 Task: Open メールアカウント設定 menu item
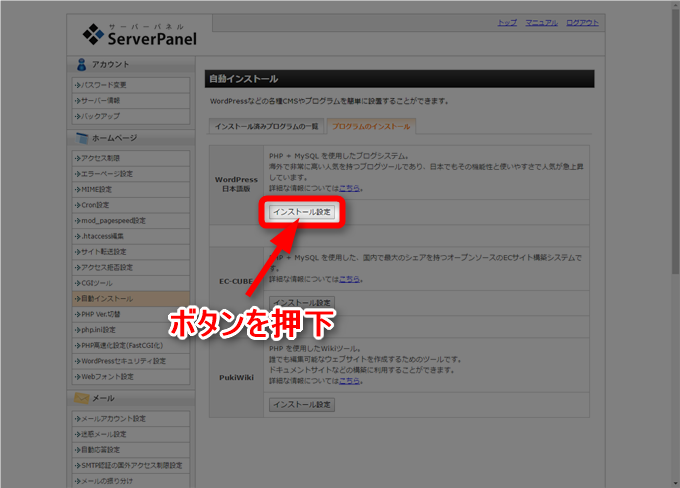[131, 419]
